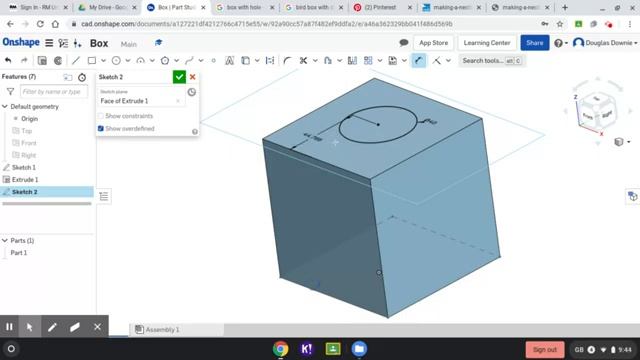640x360 pixels.
Task: Undo the last action
Action: point(8,60)
